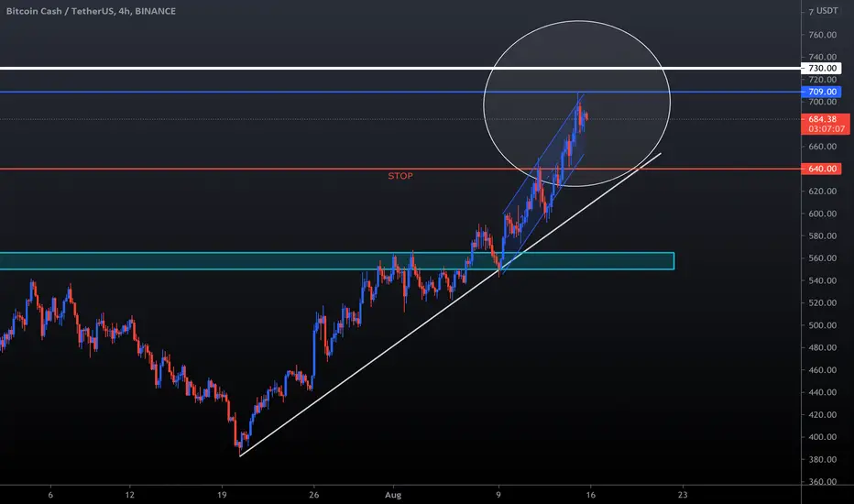
Task: Click the 560.00 price axis tick
Action: [823, 258]
